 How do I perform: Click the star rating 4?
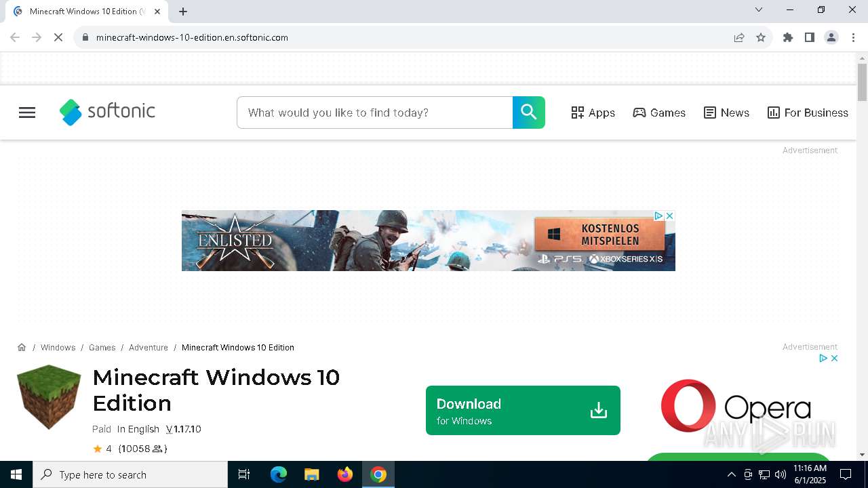(x=102, y=449)
